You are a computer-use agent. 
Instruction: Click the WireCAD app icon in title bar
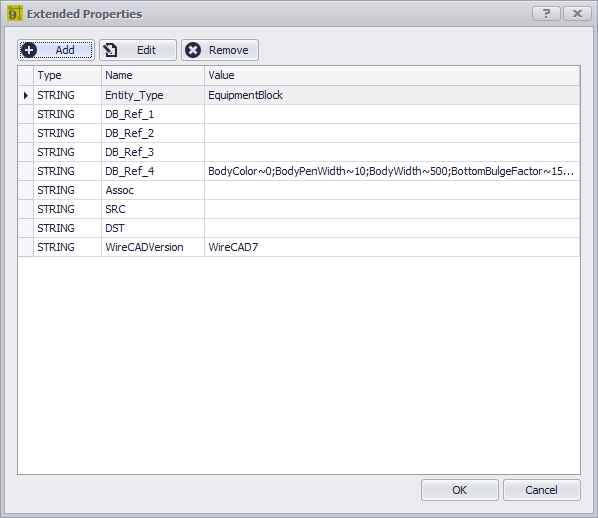15,14
